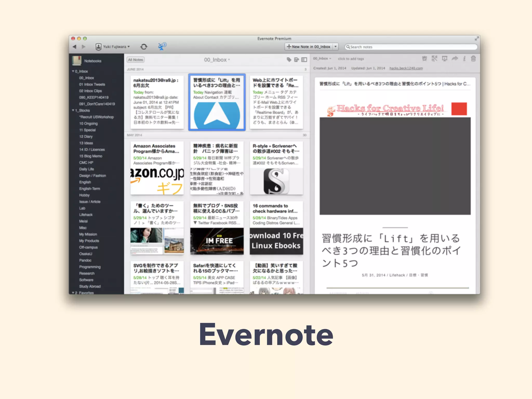Open the Web whiteboard Realtime Board note
This screenshot has width=532, height=399.
pos(276,102)
